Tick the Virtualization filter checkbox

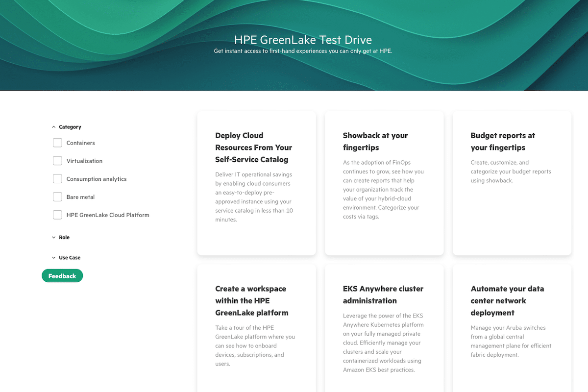click(57, 161)
